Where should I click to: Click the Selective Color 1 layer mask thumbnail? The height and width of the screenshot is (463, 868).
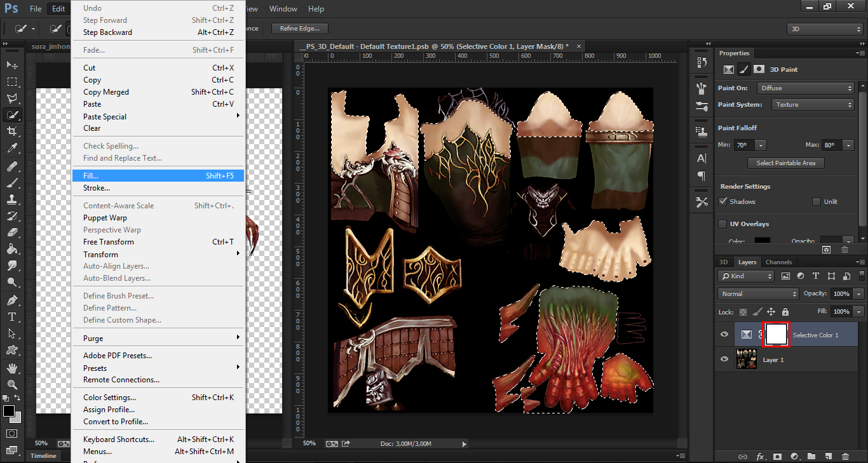tap(776, 334)
